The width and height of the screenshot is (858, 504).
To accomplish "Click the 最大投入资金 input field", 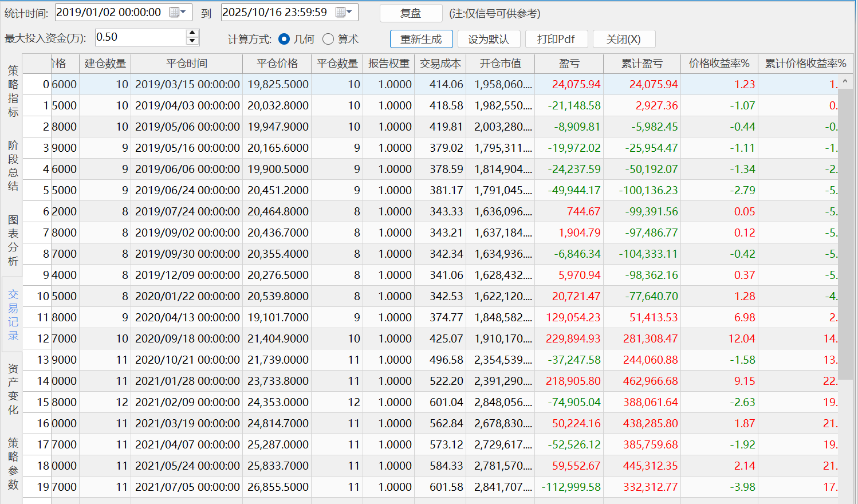I will (140, 37).
